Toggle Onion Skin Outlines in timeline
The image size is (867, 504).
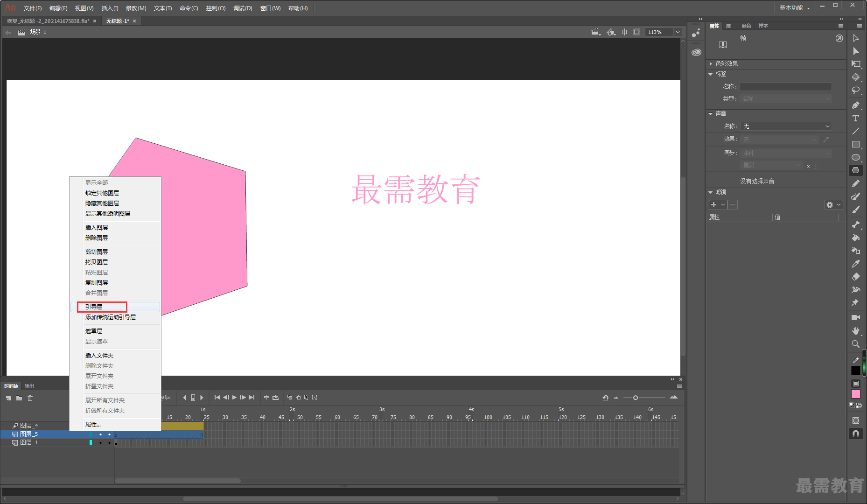(x=298, y=398)
